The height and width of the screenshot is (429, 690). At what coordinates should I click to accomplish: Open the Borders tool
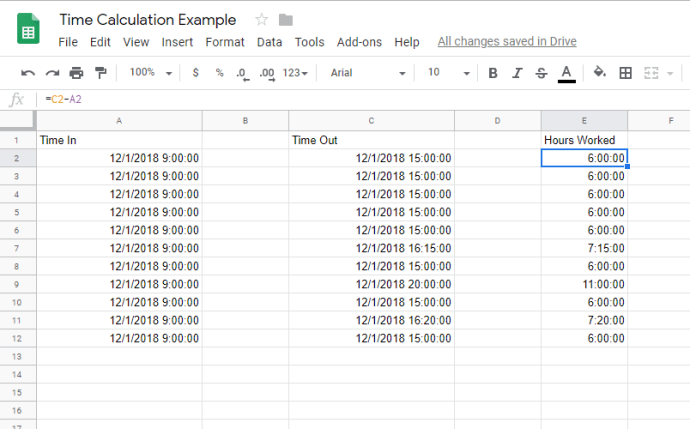coord(626,73)
